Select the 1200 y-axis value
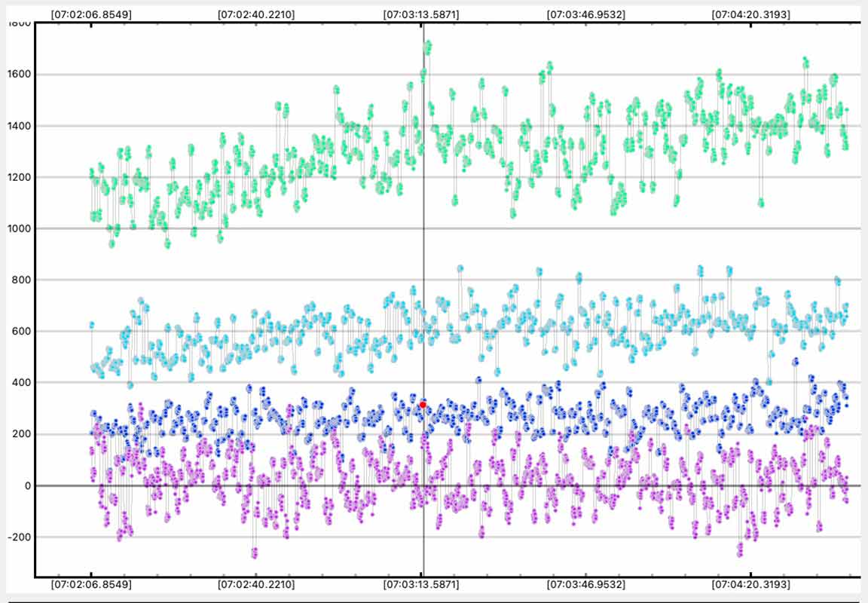Viewport: 868px width, 603px height. tap(20, 178)
